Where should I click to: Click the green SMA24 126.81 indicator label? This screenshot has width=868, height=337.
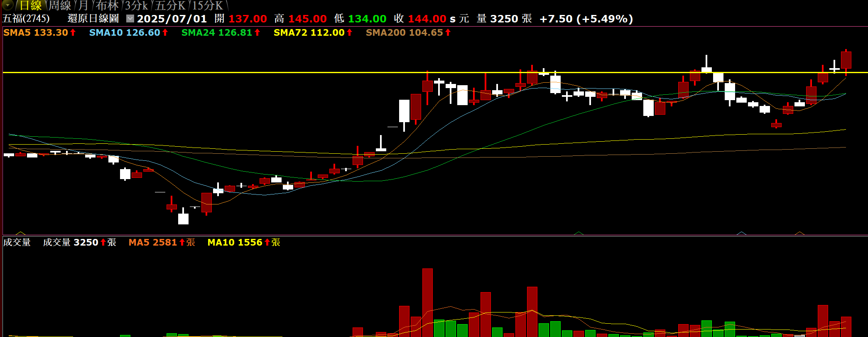pos(220,32)
